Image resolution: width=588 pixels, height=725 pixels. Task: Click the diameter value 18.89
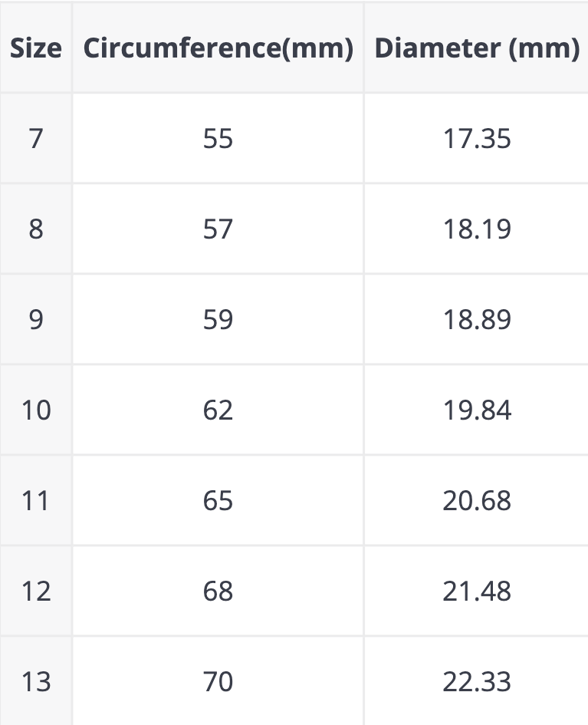pyautogui.click(x=477, y=320)
